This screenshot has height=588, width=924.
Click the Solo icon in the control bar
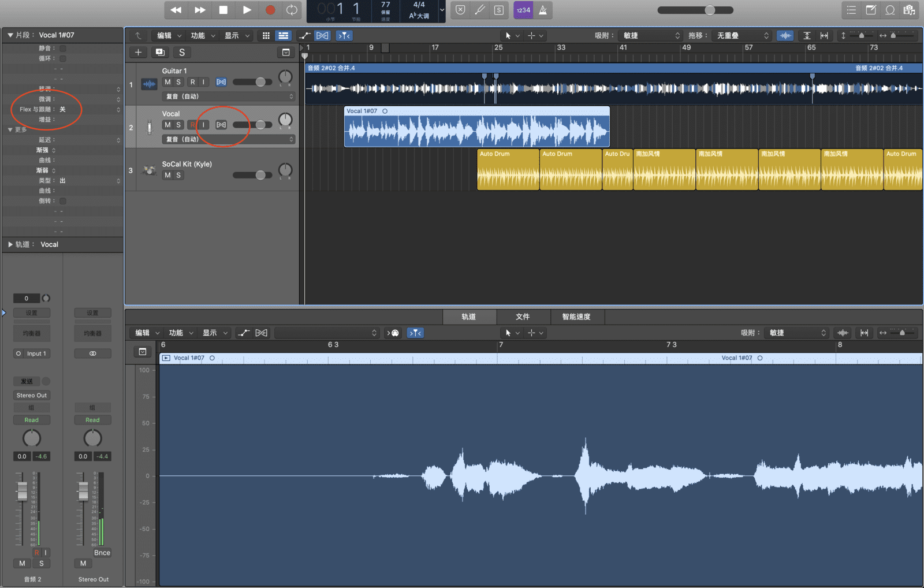pyautogui.click(x=499, y=10)
